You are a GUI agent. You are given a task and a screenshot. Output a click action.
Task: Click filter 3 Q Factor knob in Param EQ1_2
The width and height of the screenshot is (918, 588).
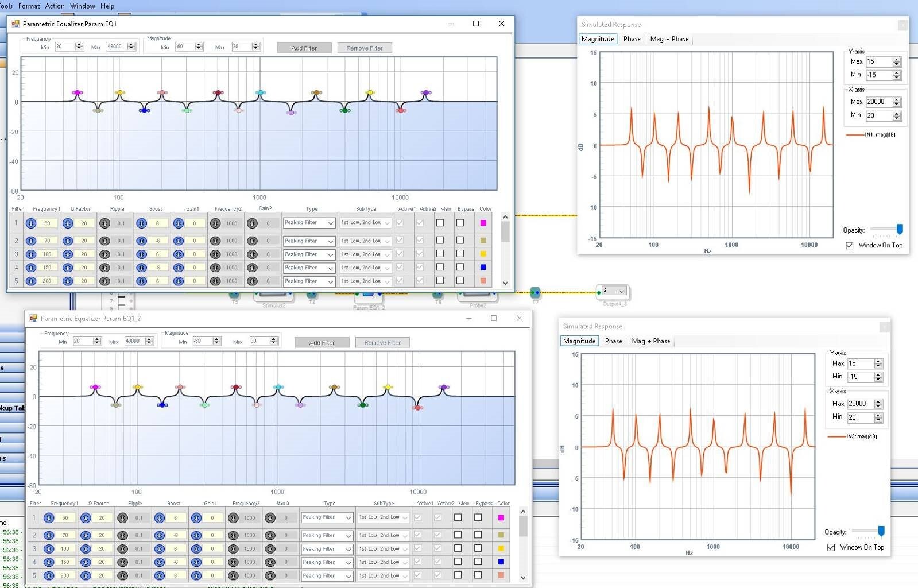pos(86,548)
